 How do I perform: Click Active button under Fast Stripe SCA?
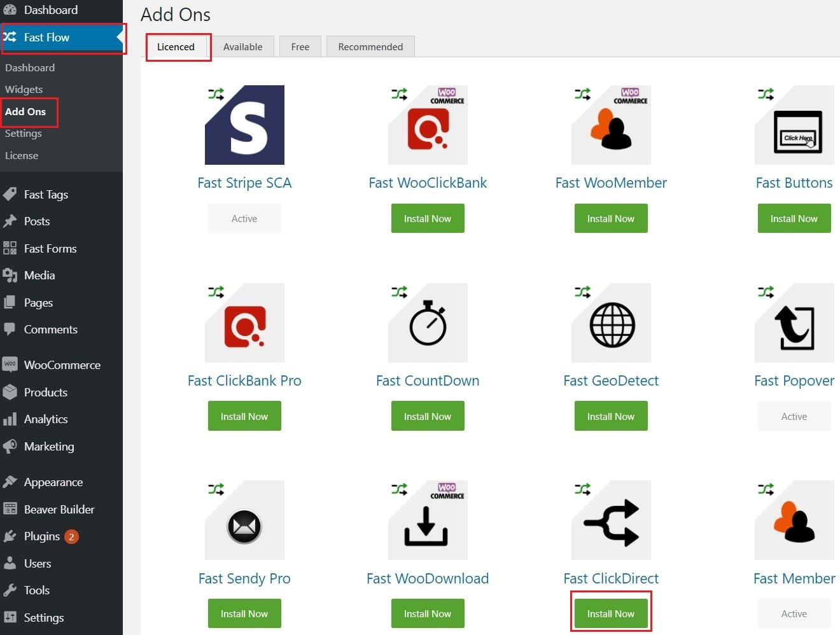(244, 218)
